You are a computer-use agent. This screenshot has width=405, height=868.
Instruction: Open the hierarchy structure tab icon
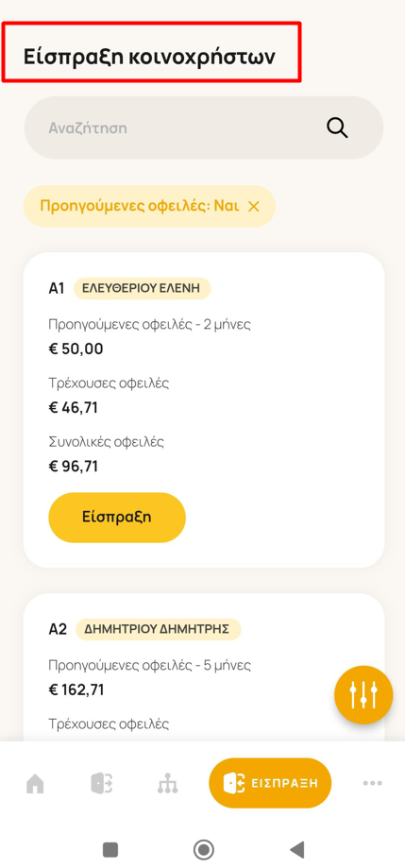[x=168, y=783]
